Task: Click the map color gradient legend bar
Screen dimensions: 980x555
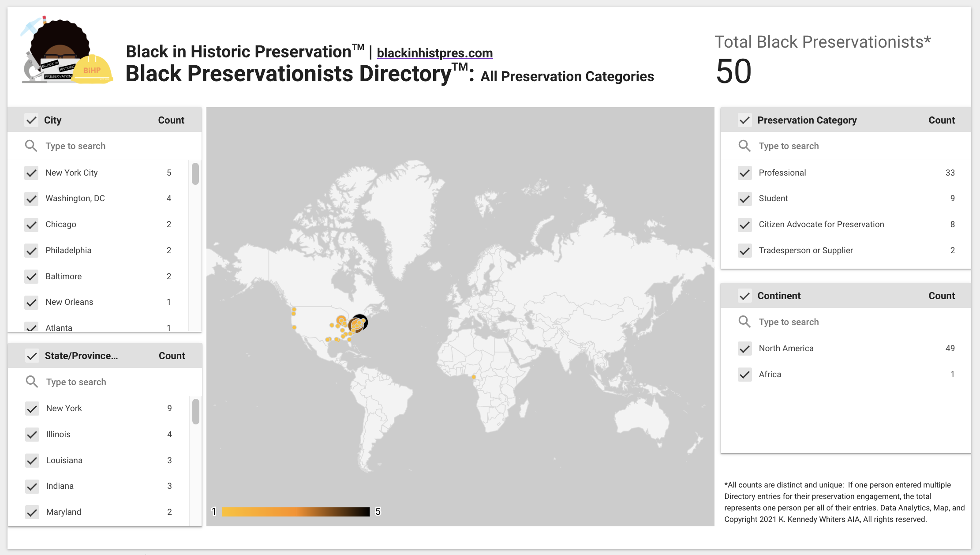Action: [x=295, y=512]
